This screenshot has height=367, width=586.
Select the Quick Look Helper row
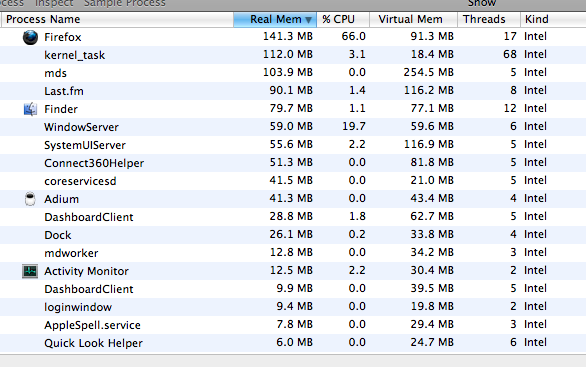293,343
